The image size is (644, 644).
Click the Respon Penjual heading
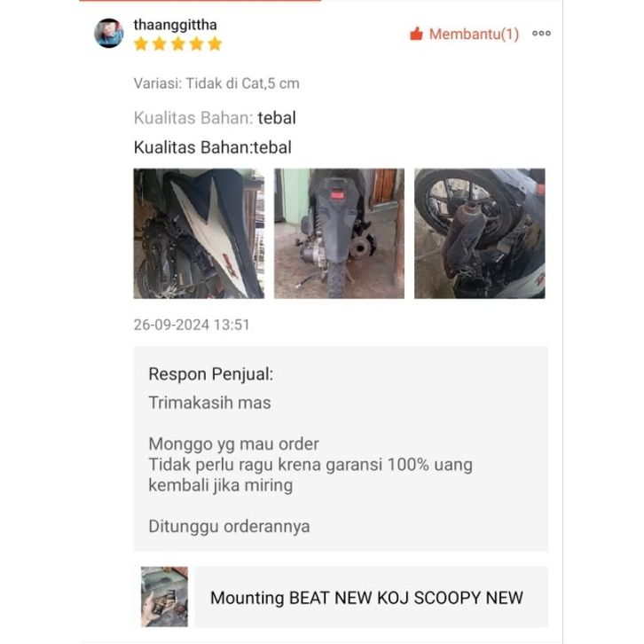[211, 374]
